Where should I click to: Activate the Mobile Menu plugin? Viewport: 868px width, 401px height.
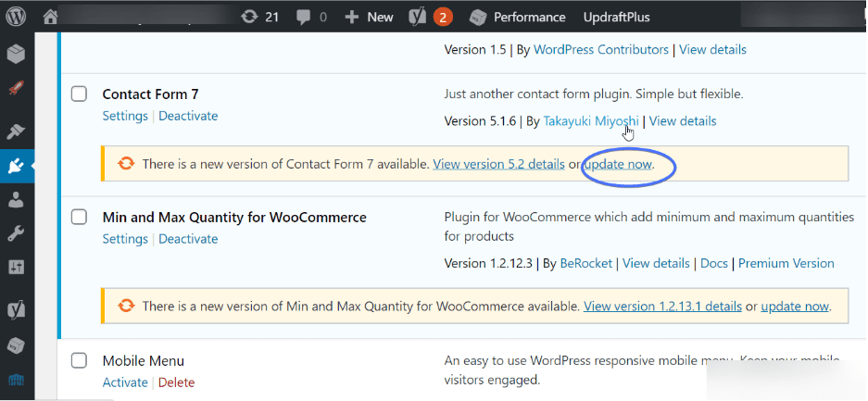pos(125,382)
